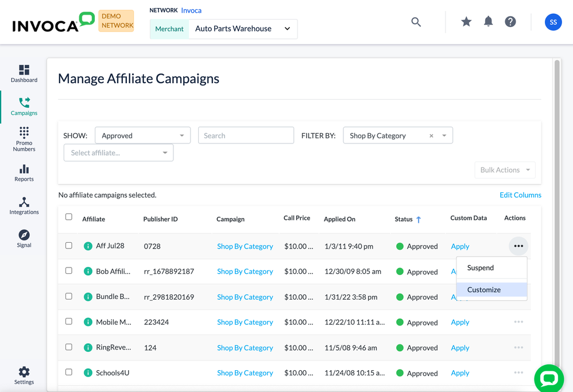Click Apply custom data for RingReve...

tap(460, 348)
